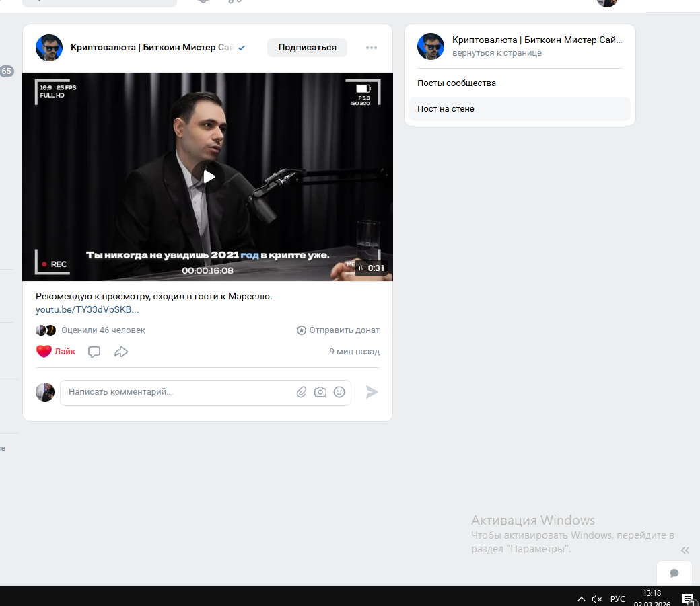Click the share arrow icon
The image size is (700, 606).
point(121,352)
